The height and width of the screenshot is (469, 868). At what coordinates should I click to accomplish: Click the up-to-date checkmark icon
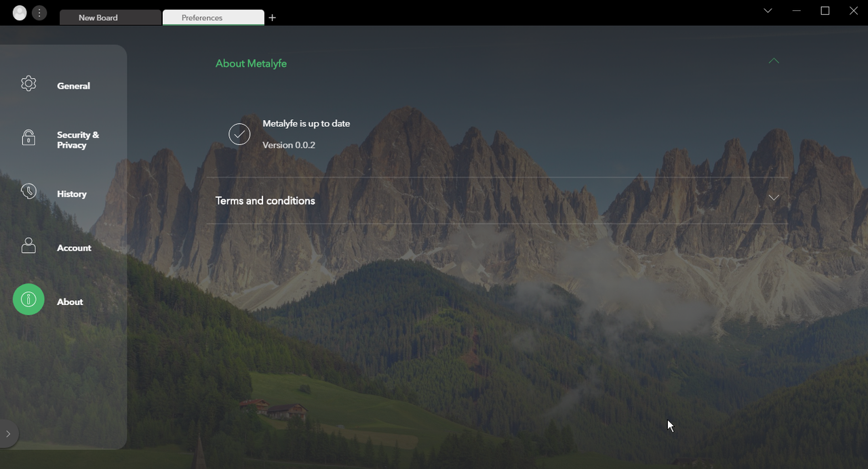click(239, 134)
